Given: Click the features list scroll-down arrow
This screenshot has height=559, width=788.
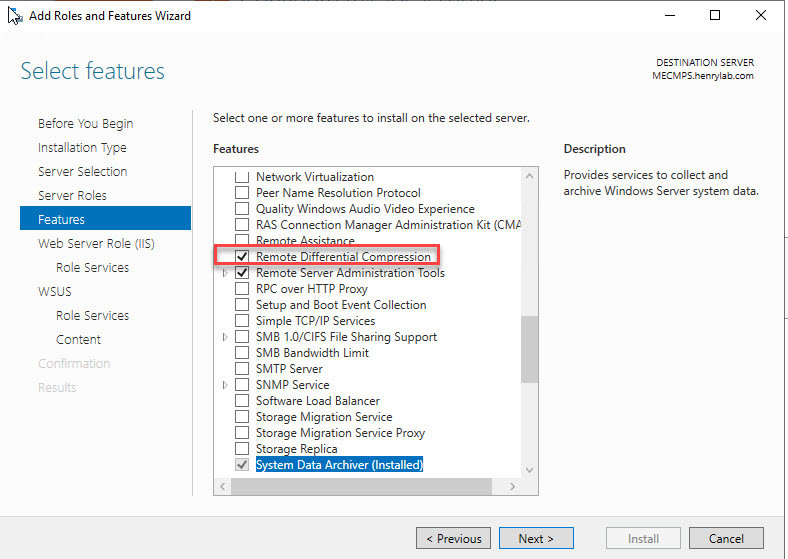Looking at the screenshot, I should 529,470.
